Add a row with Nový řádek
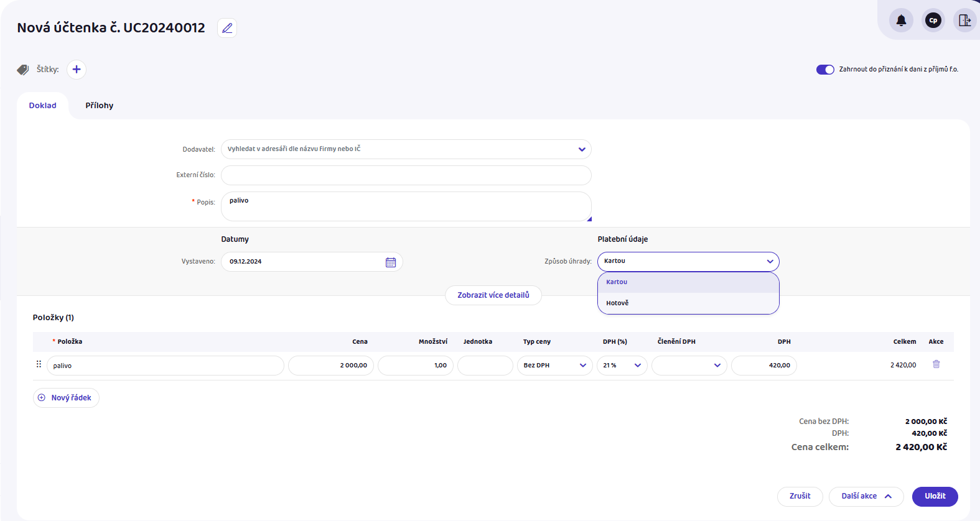The width and height of the screenshot is (980, 521). pyautogui.click(x=66, y=398)
